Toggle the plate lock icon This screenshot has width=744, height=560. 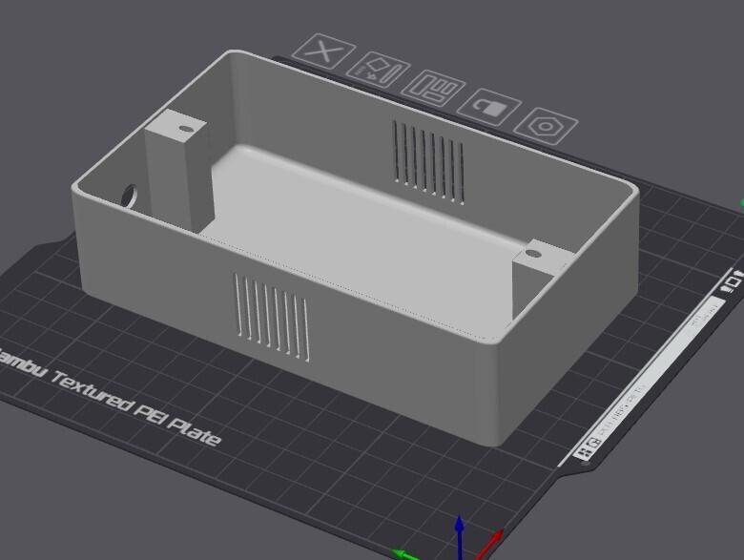489,107
